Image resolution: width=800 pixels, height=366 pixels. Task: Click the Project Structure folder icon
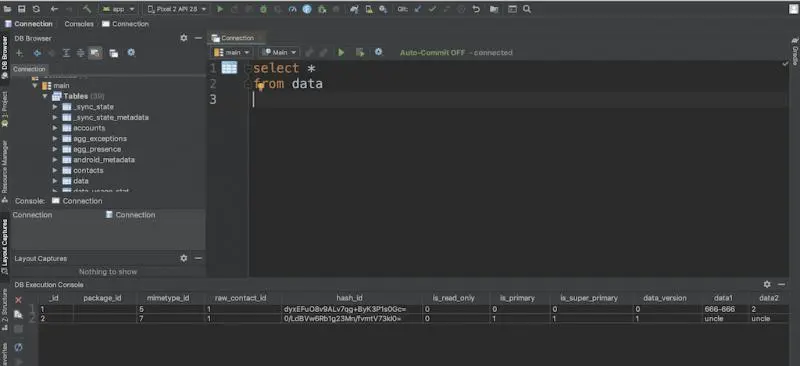[x=494, y=9]
